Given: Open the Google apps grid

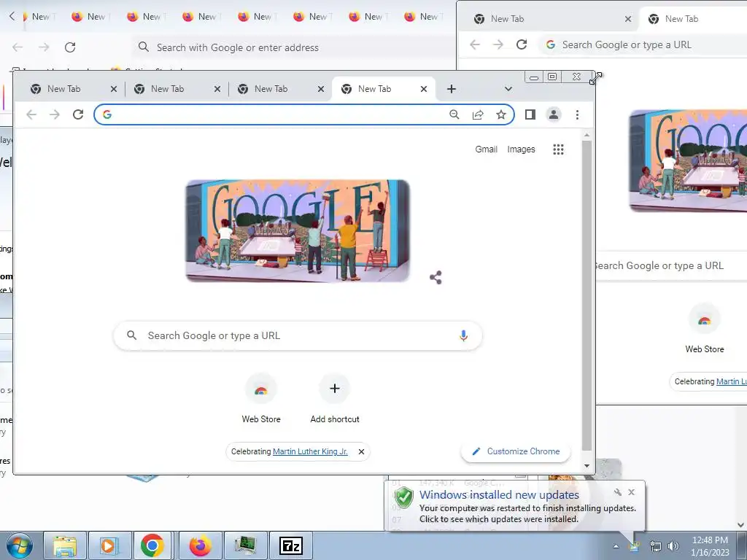Looking at the screenshot, I should (558, 149).
